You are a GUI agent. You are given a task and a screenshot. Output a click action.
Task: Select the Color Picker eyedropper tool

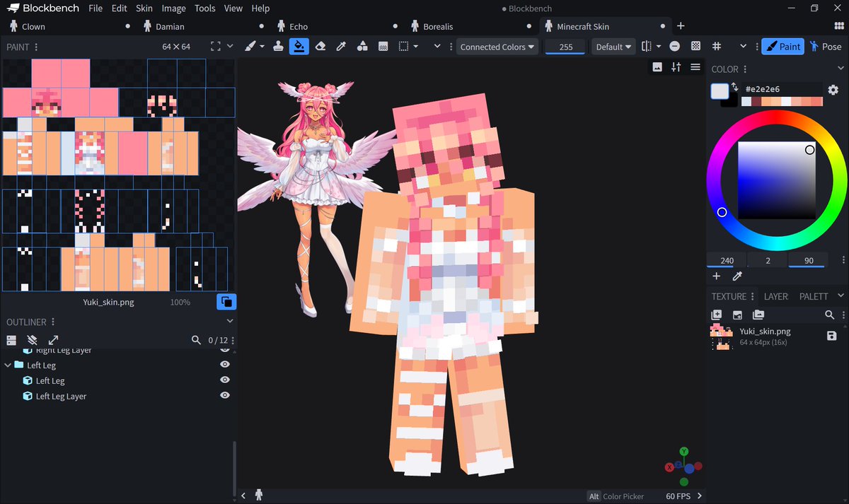(341, 47)
